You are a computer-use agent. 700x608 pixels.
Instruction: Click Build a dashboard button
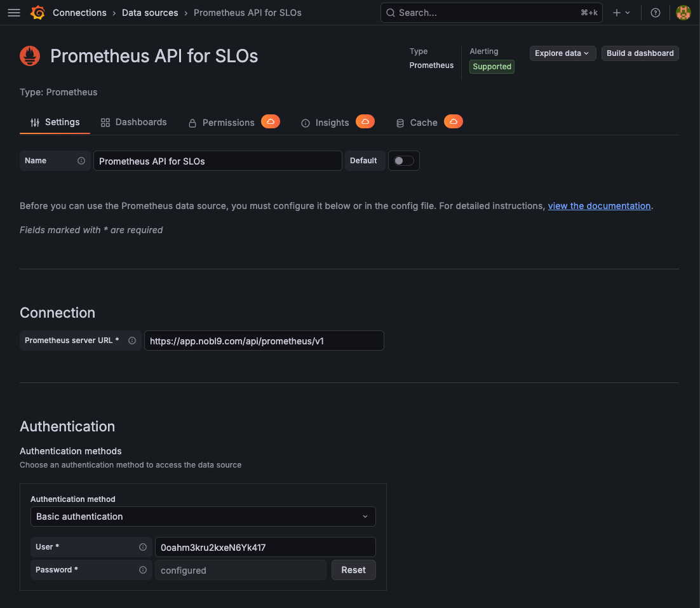pos(640,53)
